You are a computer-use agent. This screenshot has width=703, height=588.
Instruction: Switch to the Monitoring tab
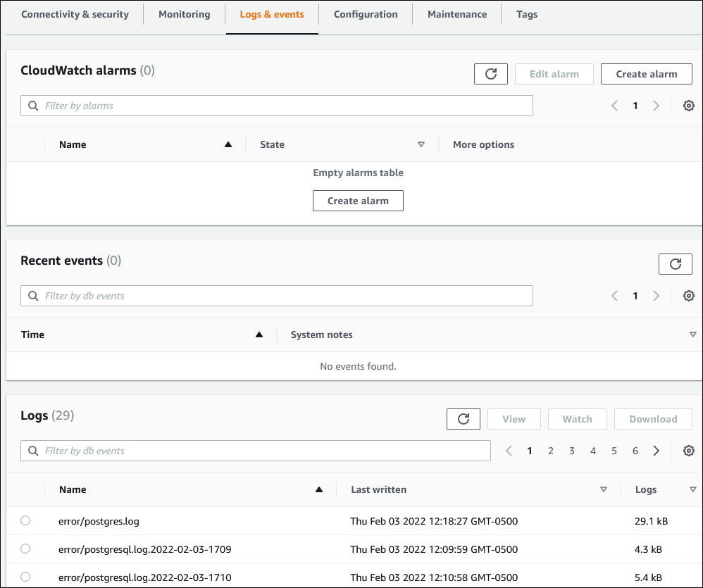(184, 13)
